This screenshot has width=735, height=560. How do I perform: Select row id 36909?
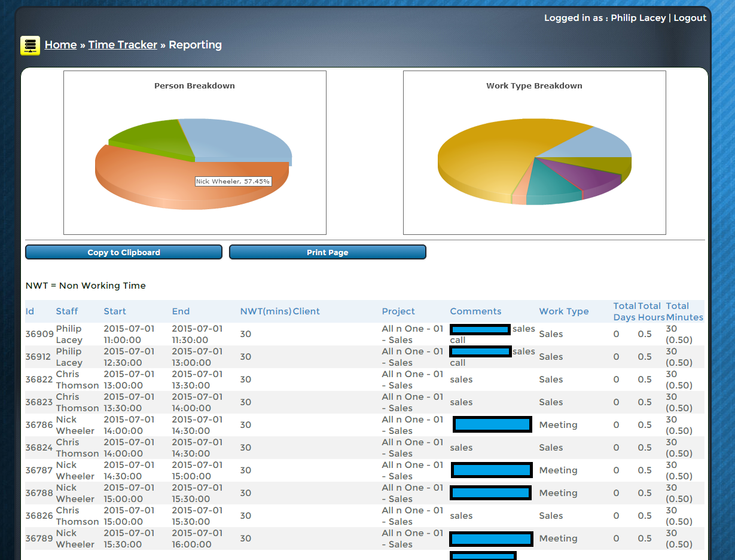point(39,334)
